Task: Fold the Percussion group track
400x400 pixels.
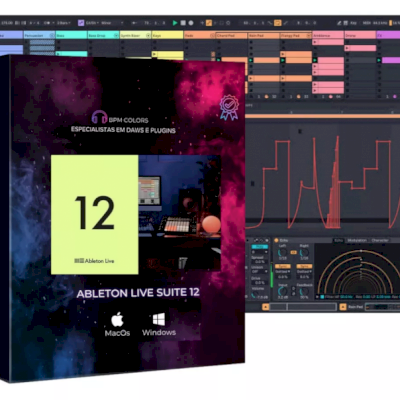Action: click(52, 35)
